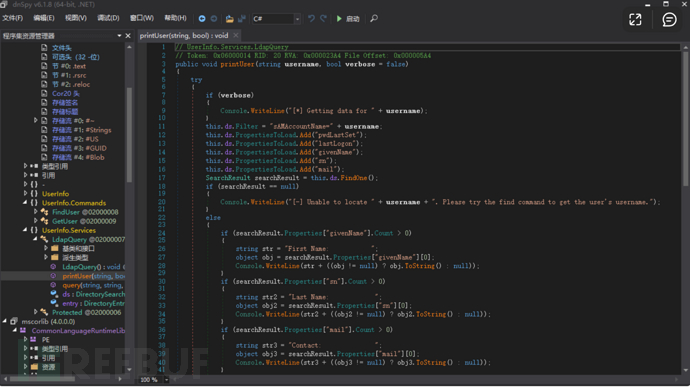Select the LdapQuery() : void constructor

coord(93,267)
